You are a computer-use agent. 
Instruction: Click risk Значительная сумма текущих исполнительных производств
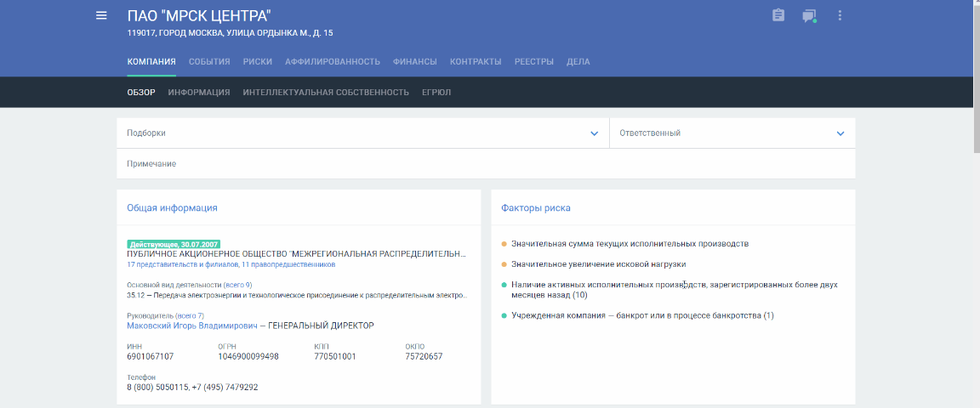pos(630,244)
